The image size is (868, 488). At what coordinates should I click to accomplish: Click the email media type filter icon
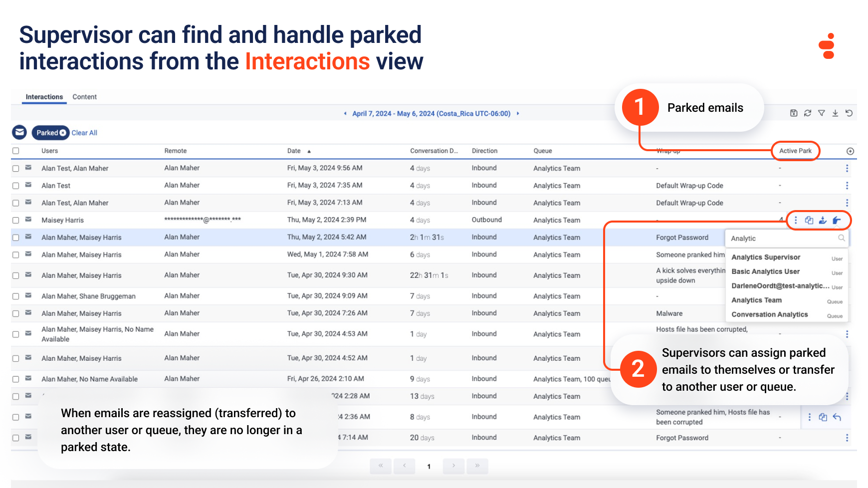pos(19,133)
